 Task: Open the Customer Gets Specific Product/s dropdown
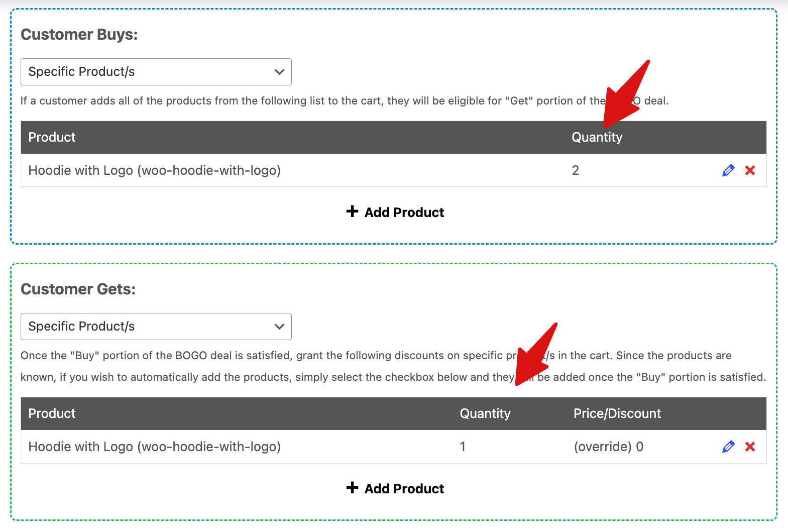click(x=156, y=326)
